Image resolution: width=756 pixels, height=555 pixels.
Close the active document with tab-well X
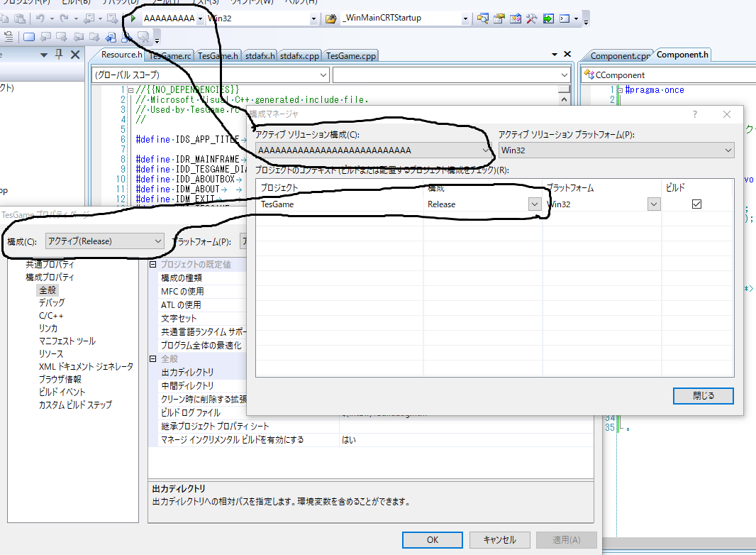pos(567,54)
